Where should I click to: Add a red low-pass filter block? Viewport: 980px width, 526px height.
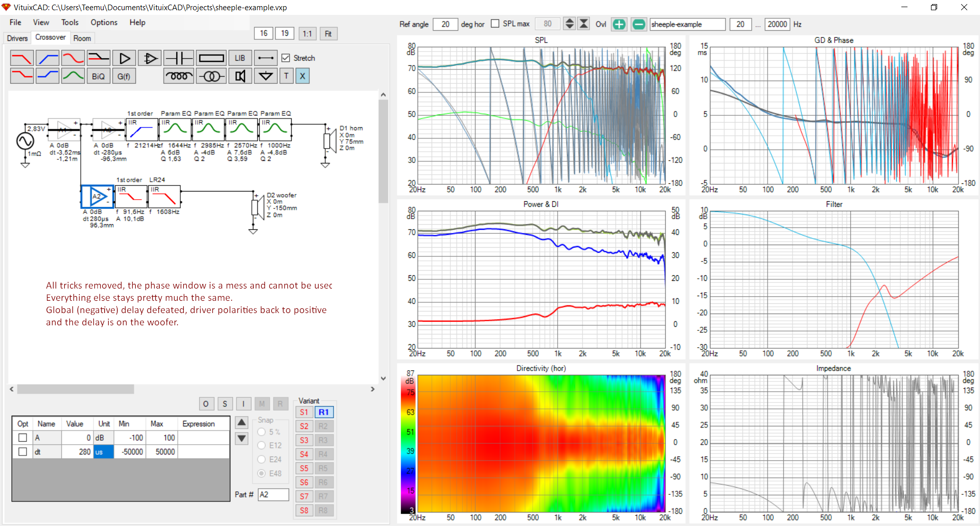[x=22, y=58]
